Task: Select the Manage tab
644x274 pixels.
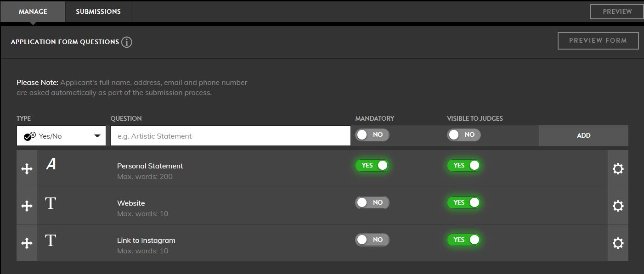Action: (x=33, y=11)
